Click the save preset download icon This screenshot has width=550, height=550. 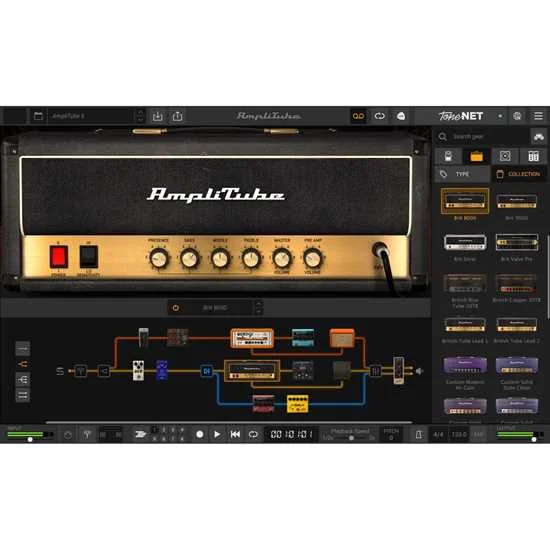[157, 116]
